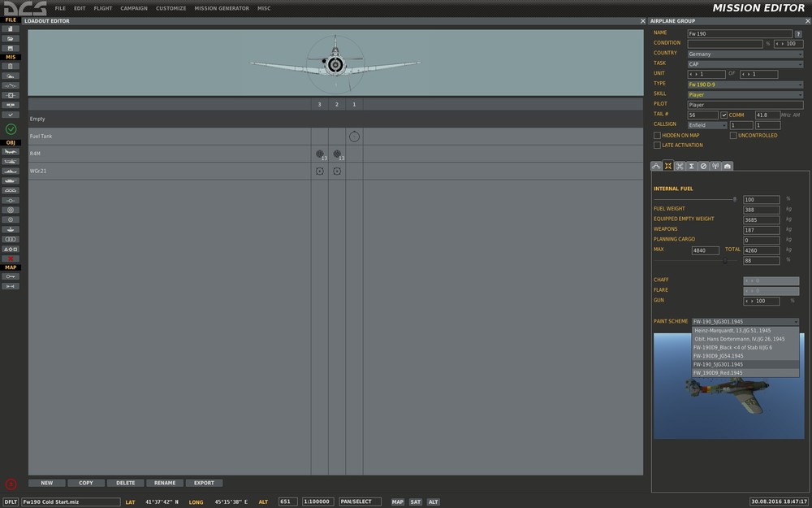Open the Customize menu
The width and height of the screenshot is (812, 508).
click(x=171, y=8)
